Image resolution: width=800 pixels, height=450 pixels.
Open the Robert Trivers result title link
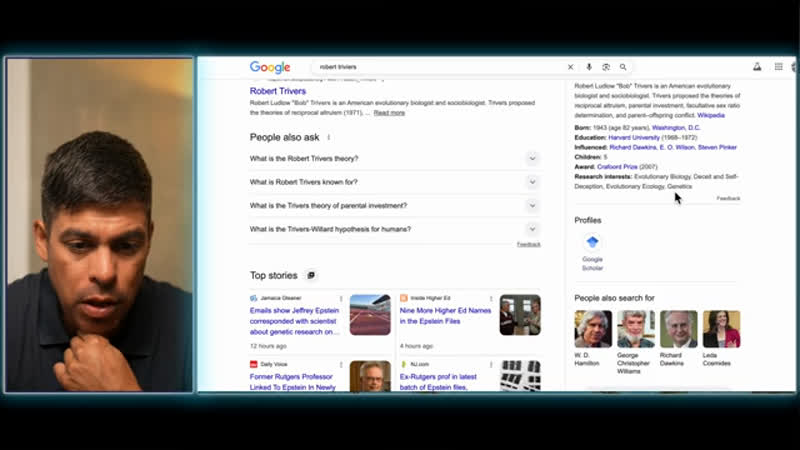(x=278, y=91)
